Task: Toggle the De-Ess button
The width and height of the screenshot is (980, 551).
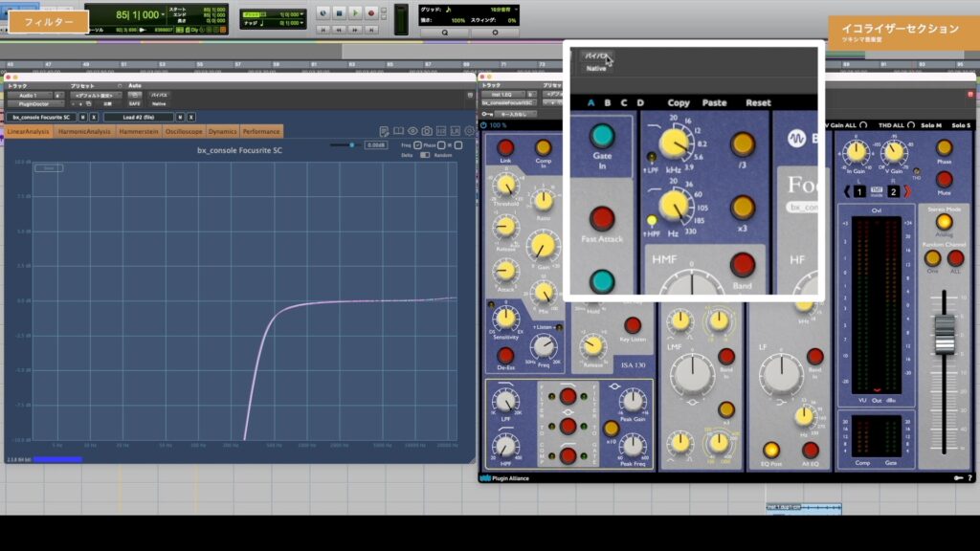Action: point(505,356)
